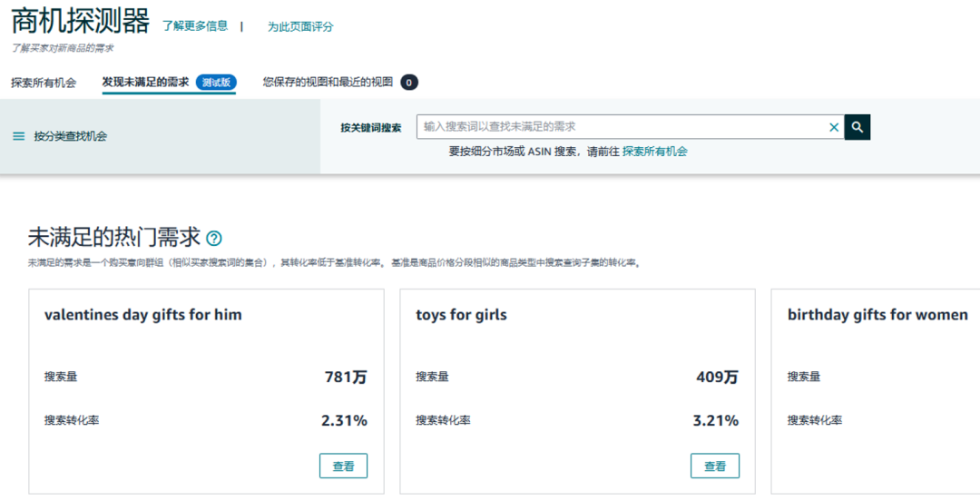Click the 409万 search volume value
Viewport: 980px width, 501px height.
click(718, 378)
